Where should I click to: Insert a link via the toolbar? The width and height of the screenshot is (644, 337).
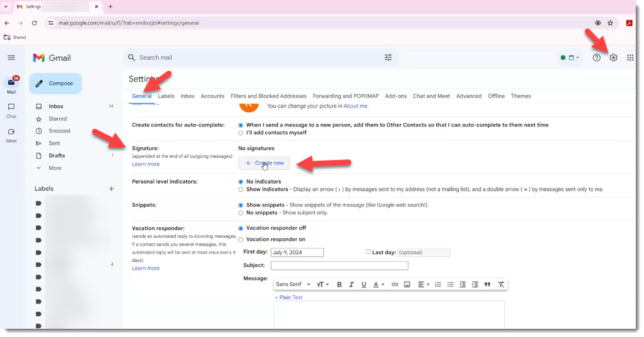pyautogui.click(x=395, y=284)
